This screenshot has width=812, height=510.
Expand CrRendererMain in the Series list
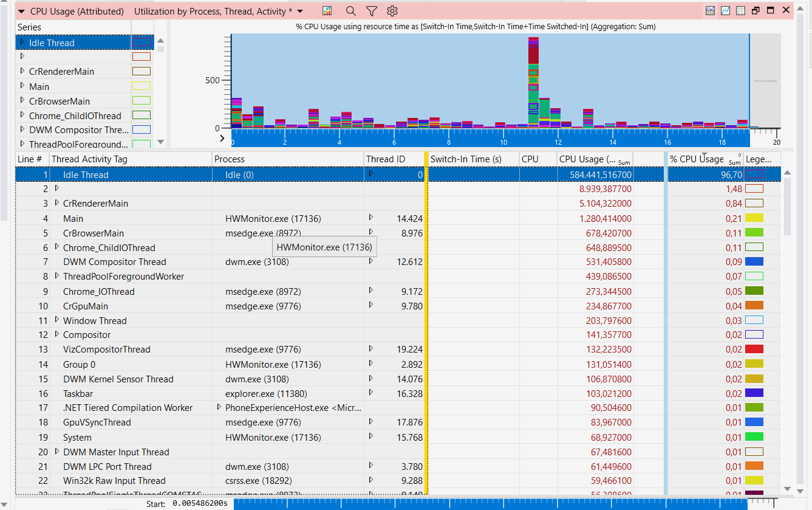pos(22,71)
